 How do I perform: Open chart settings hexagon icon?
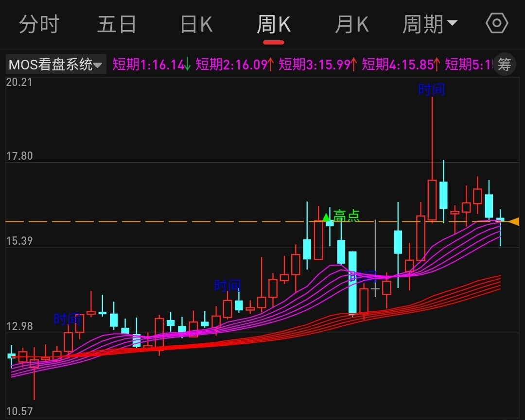coord(497,23)
